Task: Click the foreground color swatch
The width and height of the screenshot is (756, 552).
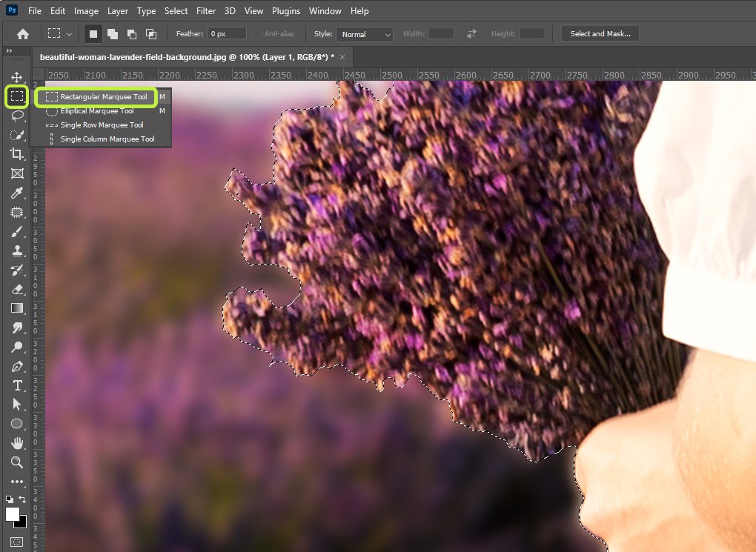Action: coord(12,514)
